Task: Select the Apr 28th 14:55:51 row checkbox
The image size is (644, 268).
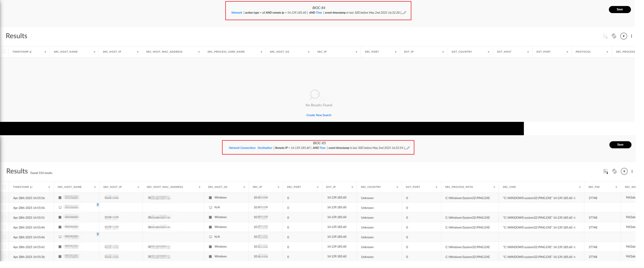Action: (x=4, y=217)
